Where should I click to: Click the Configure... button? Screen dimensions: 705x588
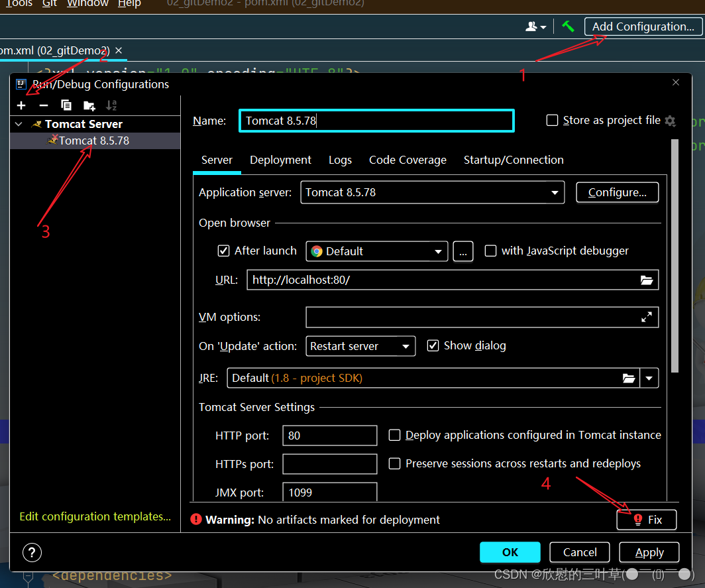pyautogui.click(x=618, y=192)
